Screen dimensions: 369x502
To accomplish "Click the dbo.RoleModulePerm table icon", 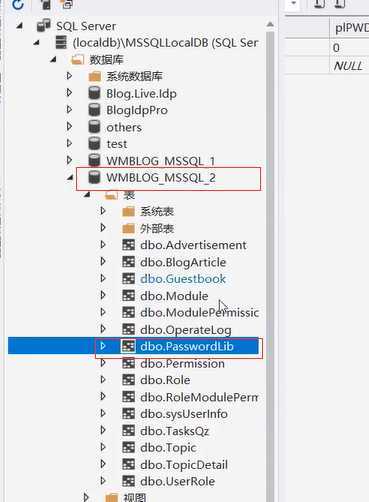I will [x=128, y=397].
